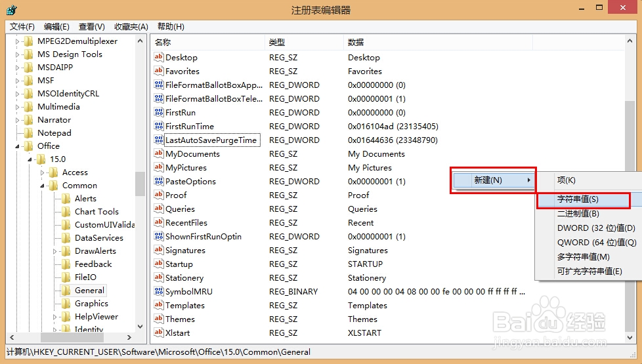
Task: Expand the HelpViewer tree node
Action: click(x=54, y=317)
